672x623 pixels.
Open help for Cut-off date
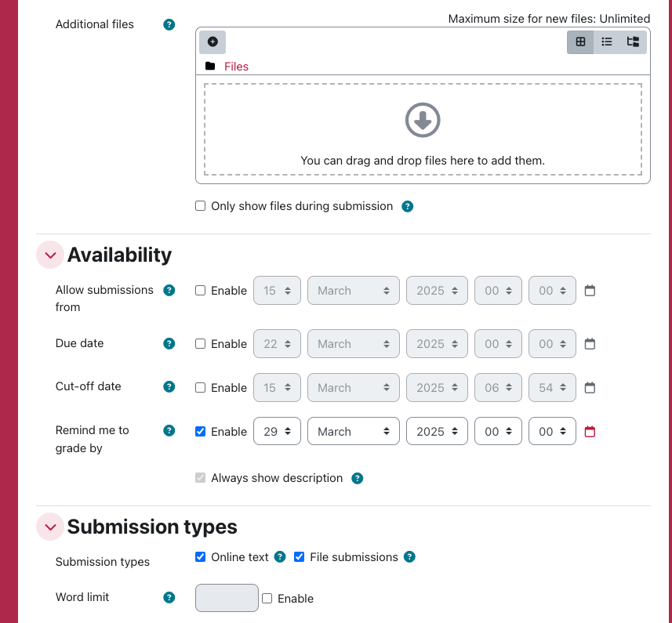tap(169, 386)
